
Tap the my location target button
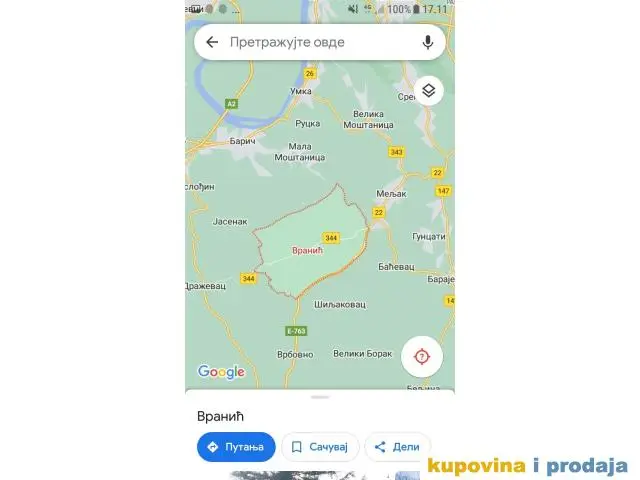tap(422, 357)
